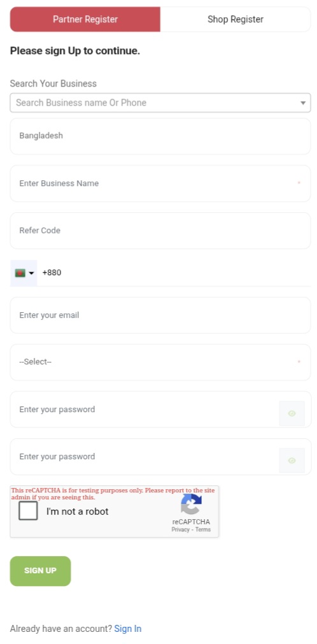The image size is (317, 644).
Task: Click the SIGN UP button
Action: pyautogui.click(x=40, y=571)
